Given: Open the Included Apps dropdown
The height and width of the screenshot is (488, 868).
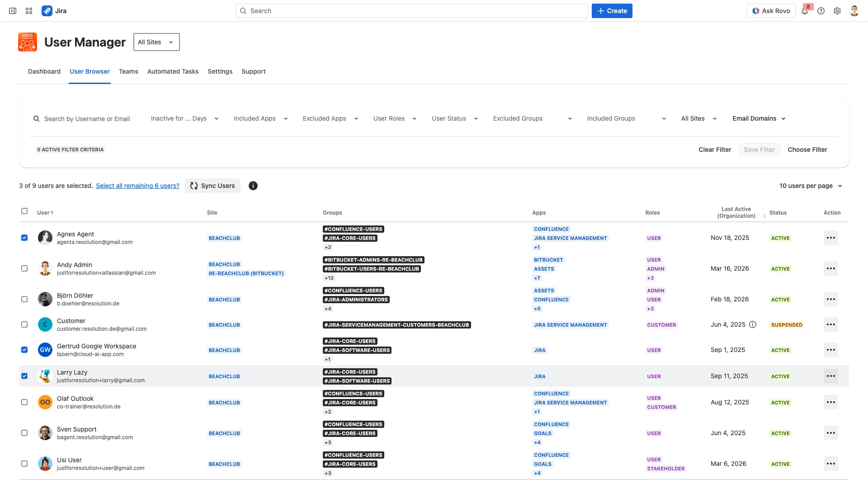Looking at the screenshot, I should pos(260,118).
